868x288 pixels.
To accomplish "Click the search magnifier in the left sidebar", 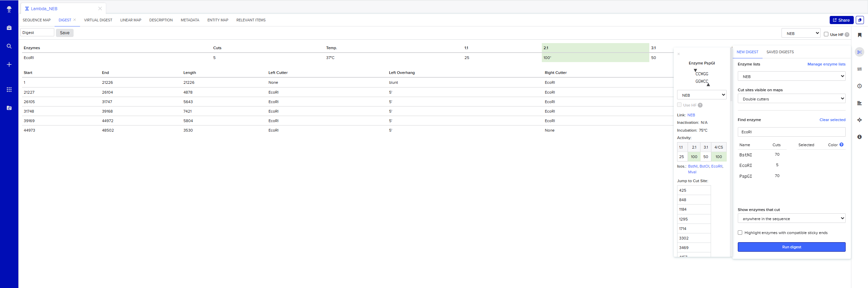I will pos(9,46).
